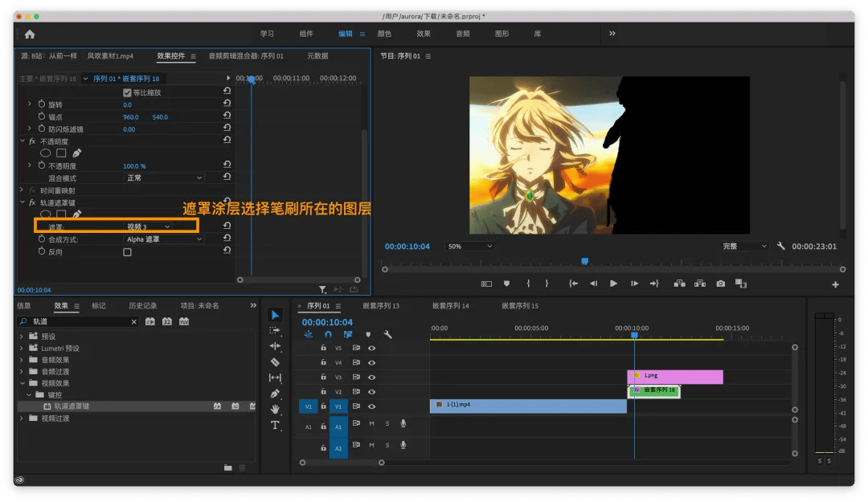Switch to the 颜色 workspace tab

384,34
